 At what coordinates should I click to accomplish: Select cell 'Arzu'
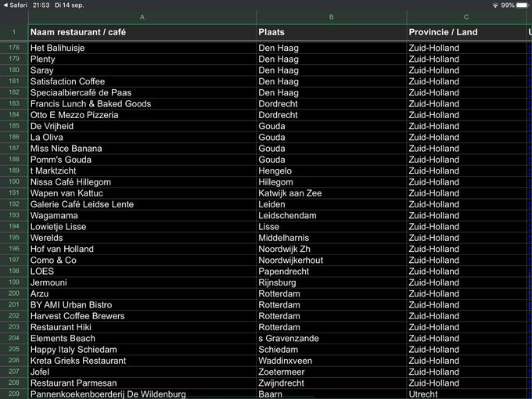click(x=142, y=293)
